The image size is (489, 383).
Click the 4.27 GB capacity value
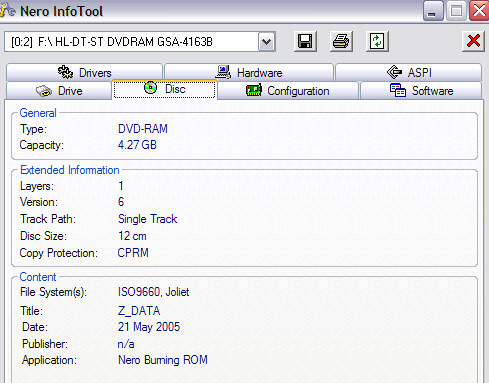click(x=137, y=145)
